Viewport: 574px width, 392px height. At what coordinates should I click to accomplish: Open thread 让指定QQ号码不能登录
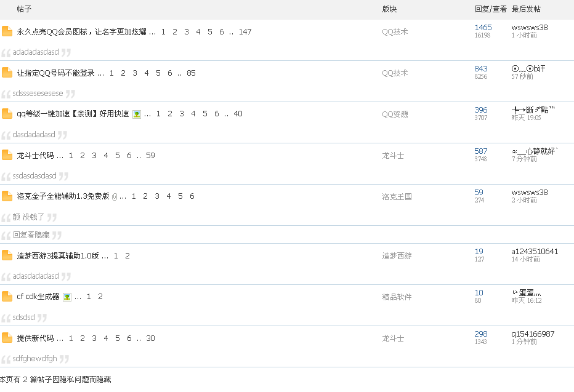[55, 73]
